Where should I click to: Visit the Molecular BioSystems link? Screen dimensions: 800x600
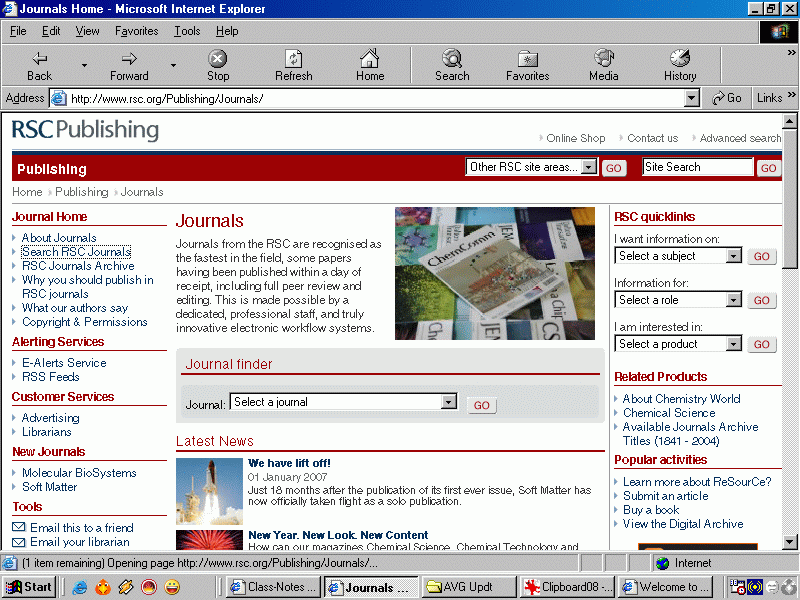(79, 473)
